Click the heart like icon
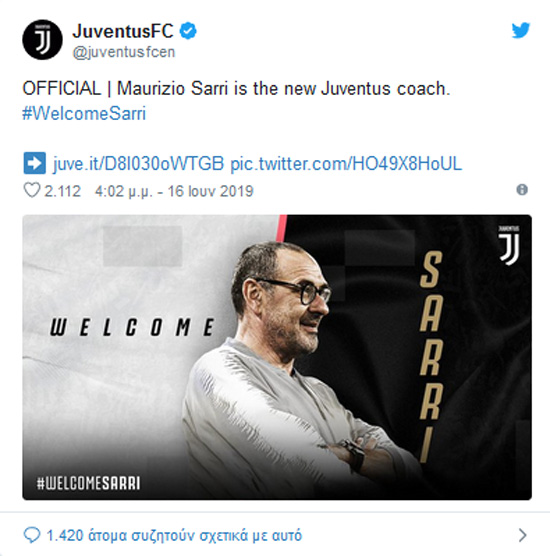The image size is (550, 556). coord(32,190)
